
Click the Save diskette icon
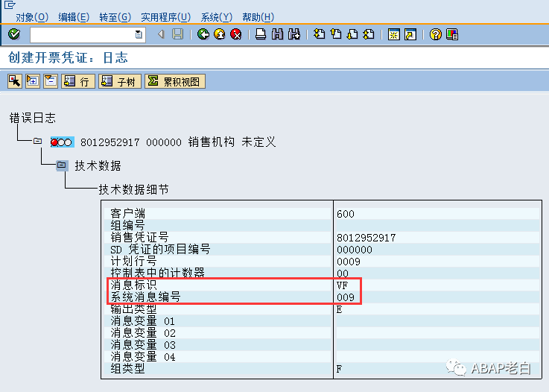pos(177,34)
